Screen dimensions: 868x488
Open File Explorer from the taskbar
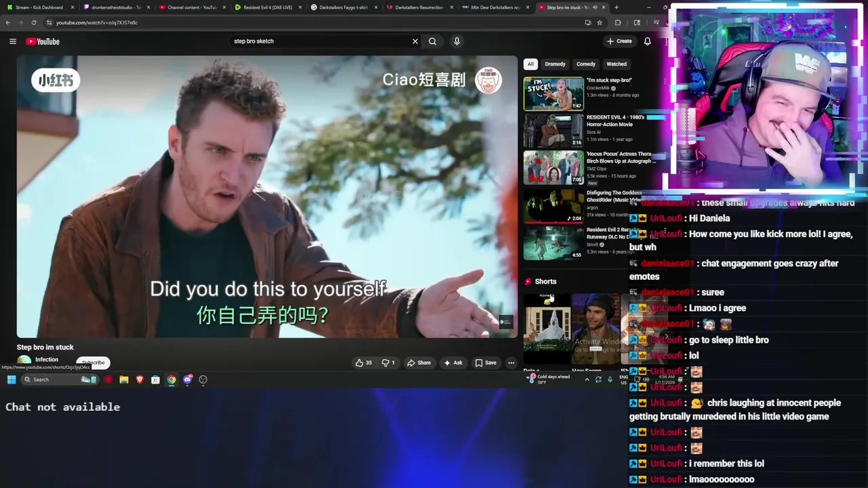tap(123, 380)
